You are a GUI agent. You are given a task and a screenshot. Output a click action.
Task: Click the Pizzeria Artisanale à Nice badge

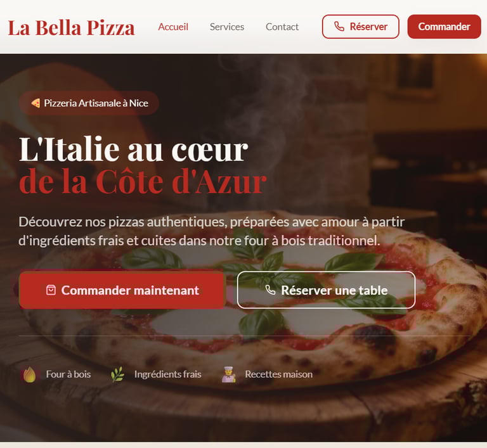89,103
